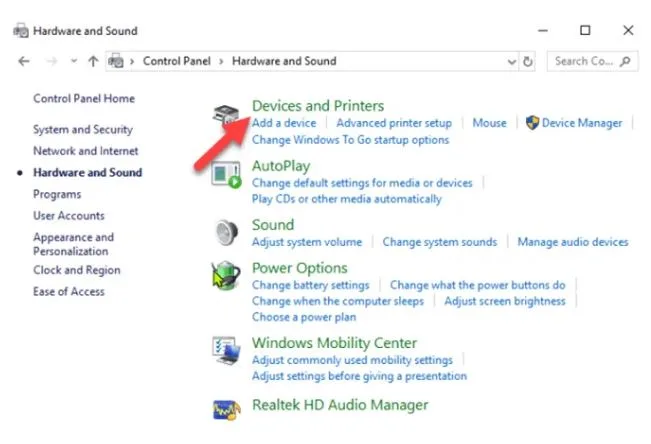Open the recent locations dropdown arrow
This screenshot has width=651, height=444.
click(x=74, y=61)
